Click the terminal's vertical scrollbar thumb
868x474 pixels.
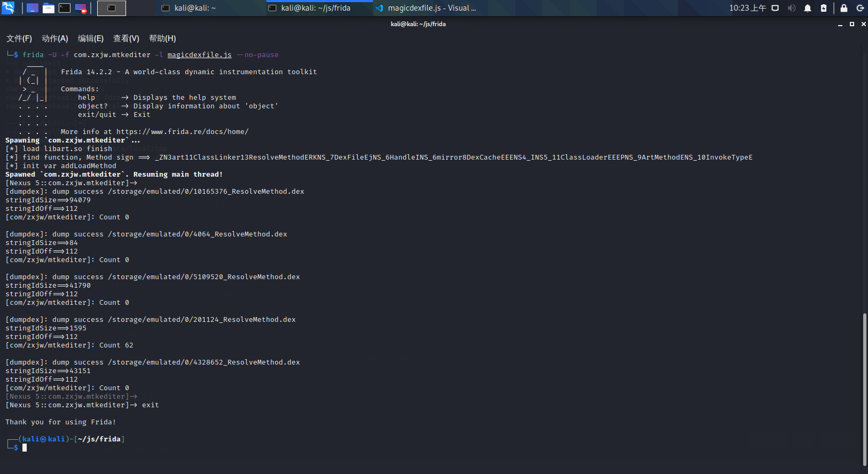pos(864,390)
